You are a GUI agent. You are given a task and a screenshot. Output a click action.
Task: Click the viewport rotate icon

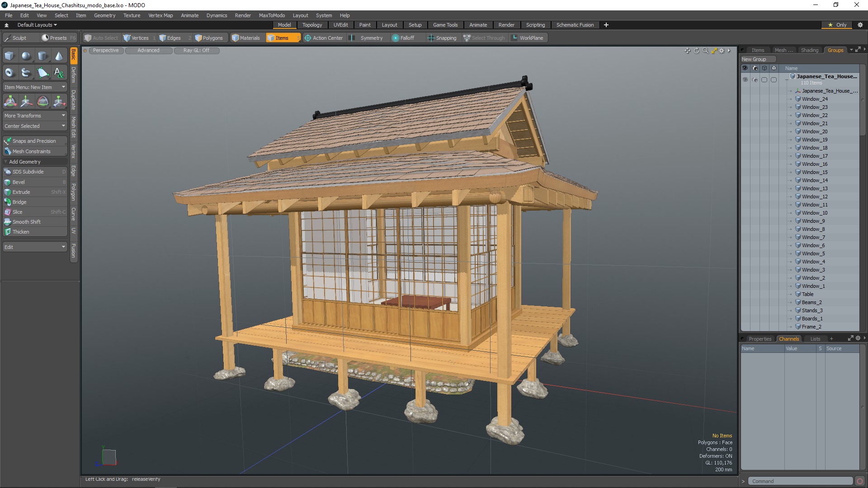(x=696, y=51)
